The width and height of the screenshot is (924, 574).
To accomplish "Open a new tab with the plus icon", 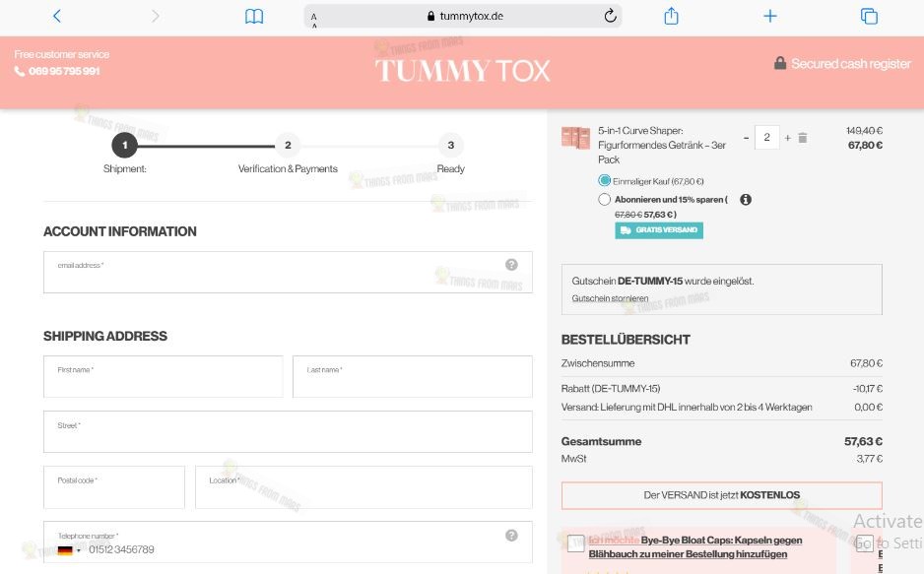I will click(x=769, y=16).
